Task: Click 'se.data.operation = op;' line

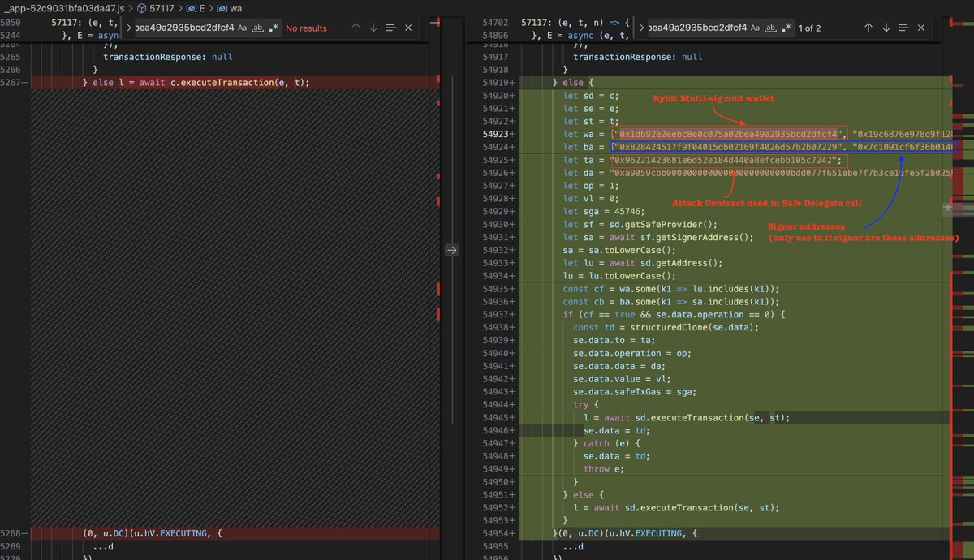Action: pyautogui.click(x=631, y=353)
